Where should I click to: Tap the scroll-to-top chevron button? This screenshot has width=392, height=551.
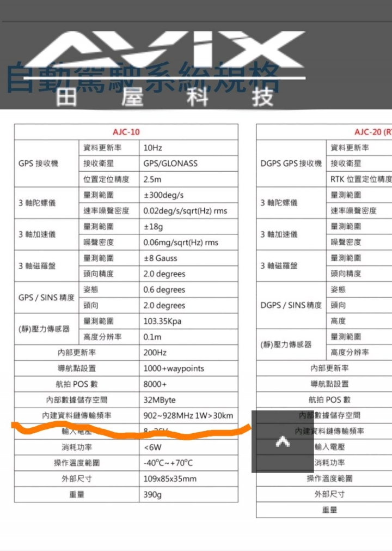click(x=283, y=441)
